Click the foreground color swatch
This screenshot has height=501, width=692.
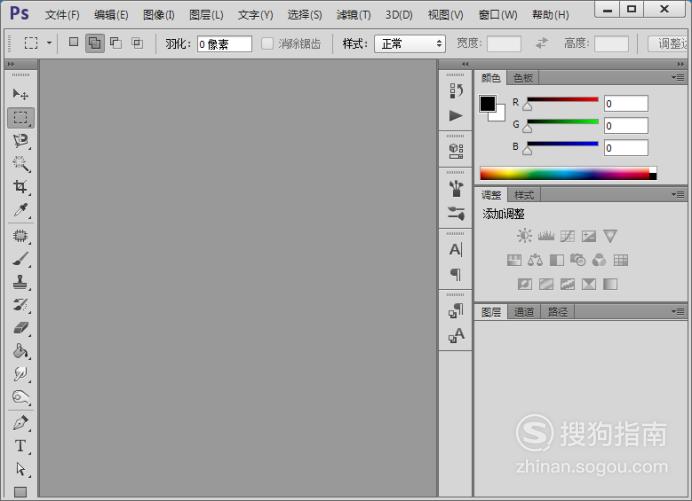pos(488,104)
